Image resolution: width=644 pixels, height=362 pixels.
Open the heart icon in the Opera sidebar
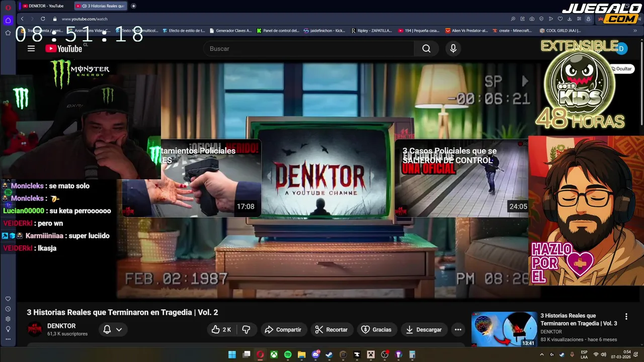click(8, 299)
